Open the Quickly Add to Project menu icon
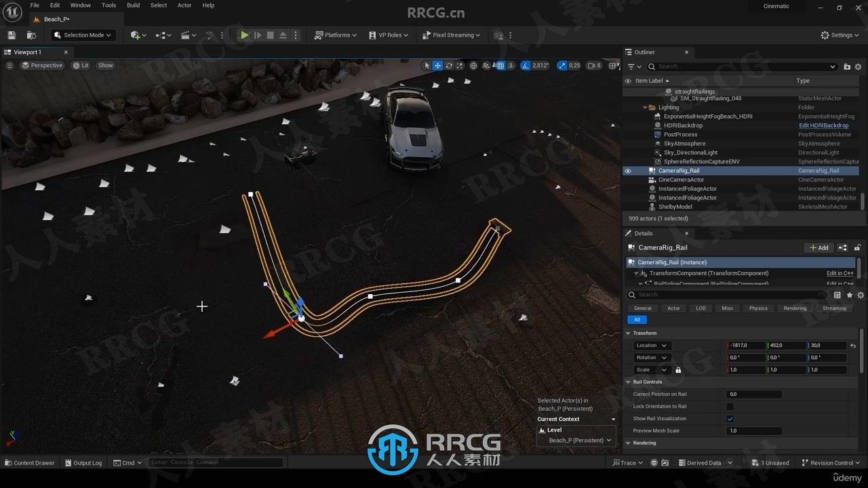The height and width of the screenshot is (488, 868). [138, 35]
